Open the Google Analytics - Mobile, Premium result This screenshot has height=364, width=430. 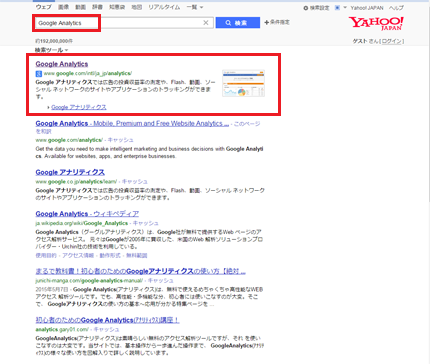pos(132,123)
